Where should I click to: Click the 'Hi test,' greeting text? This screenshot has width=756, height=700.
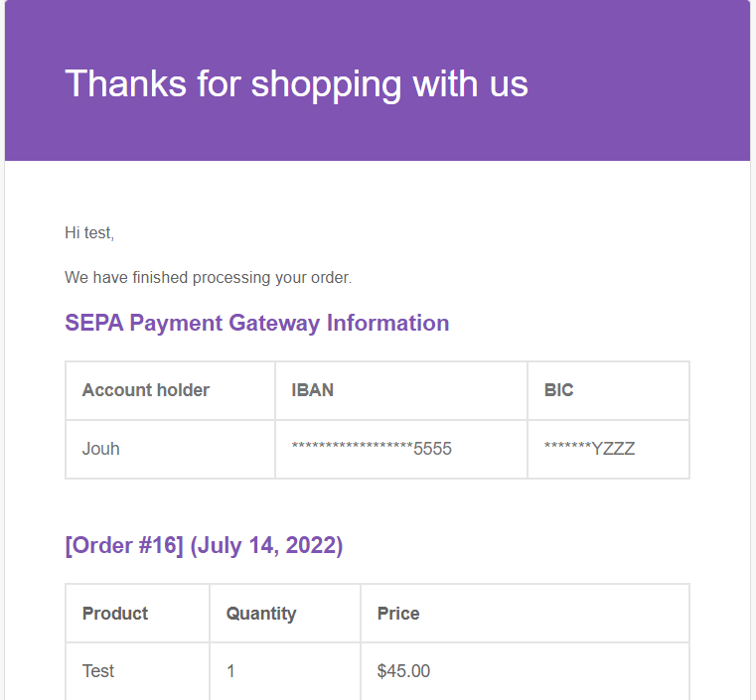coord(89,233)
